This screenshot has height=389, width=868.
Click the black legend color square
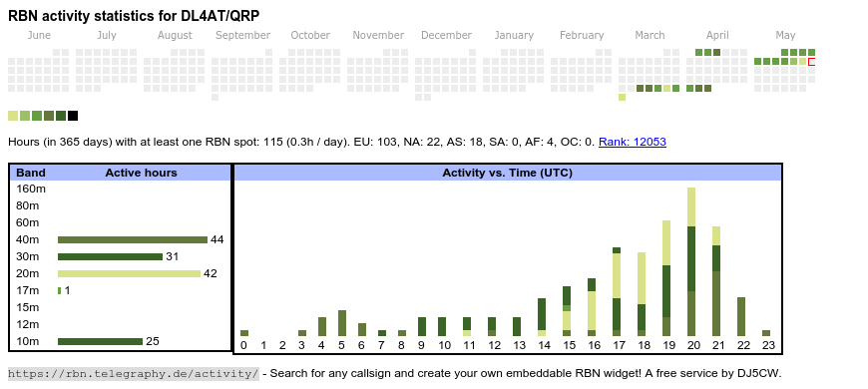coord(73,116)
